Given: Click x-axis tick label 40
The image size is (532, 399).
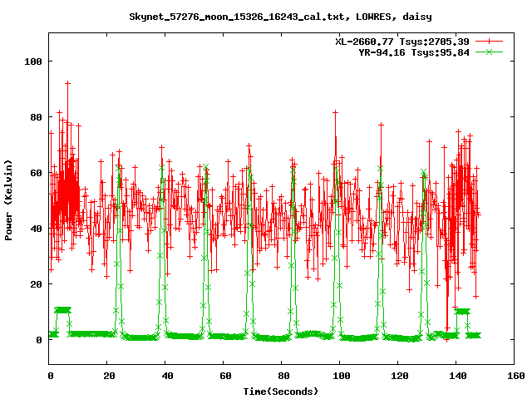Looking at the screenshot, I should click(x=167, y=376).
